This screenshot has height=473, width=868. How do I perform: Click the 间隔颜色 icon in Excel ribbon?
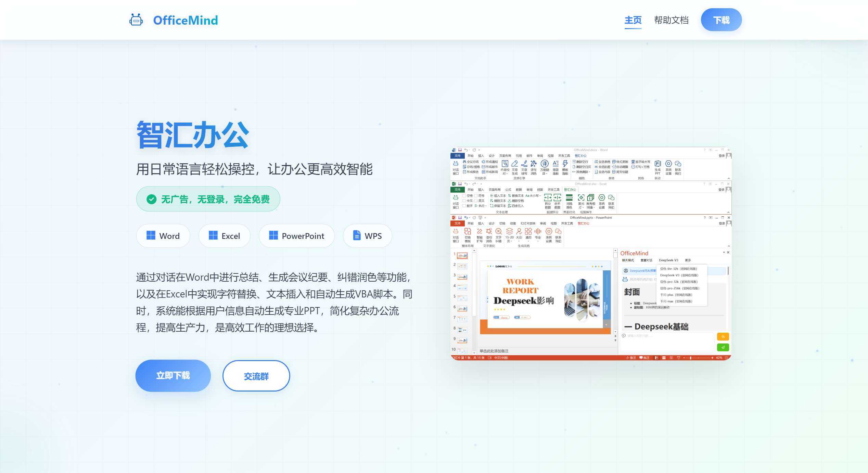click(569, 198)
